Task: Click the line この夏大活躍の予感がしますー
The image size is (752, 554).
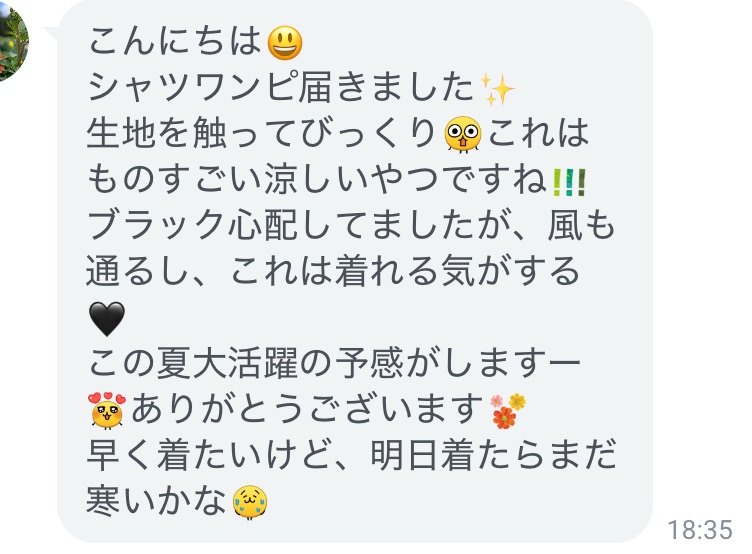Action: pyautogui.click(x=335, y=362)
